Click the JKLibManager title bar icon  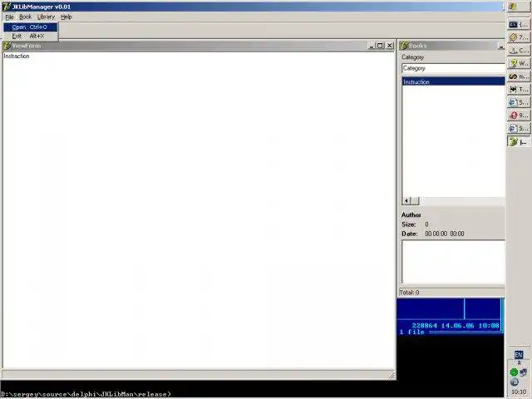pyautogui.click(x=6, y=7)
